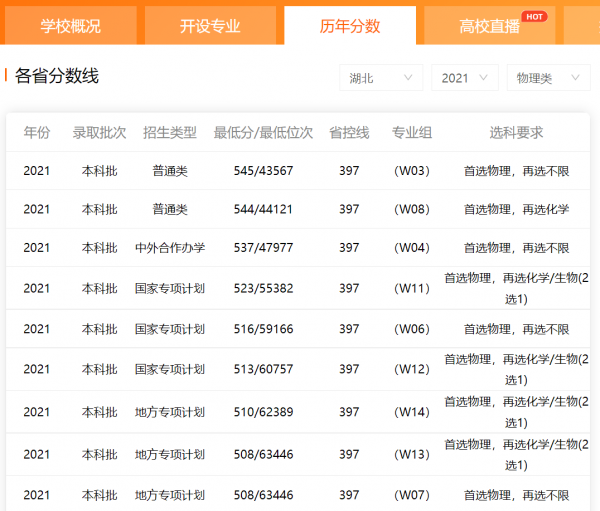The image size is (600, 511).
Task: Select score cell 513/60757
Action: [263, 369]
